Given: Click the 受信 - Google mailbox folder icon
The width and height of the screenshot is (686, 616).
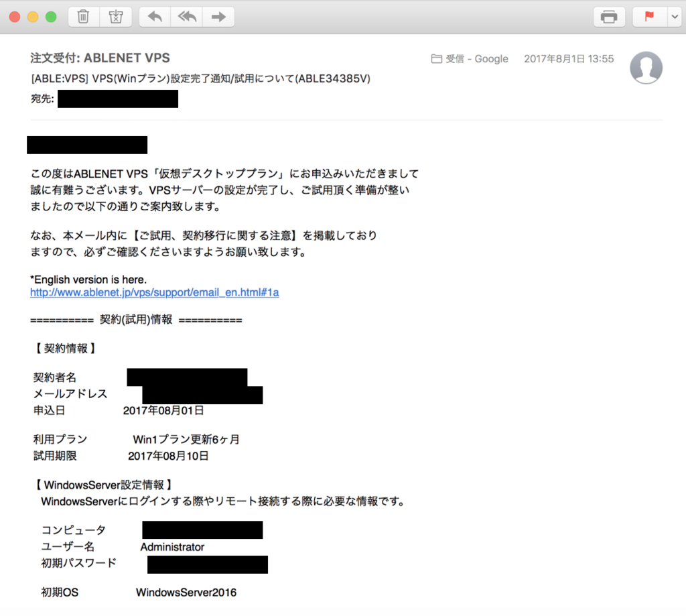Looking at the screenshot, I should 436,59.
